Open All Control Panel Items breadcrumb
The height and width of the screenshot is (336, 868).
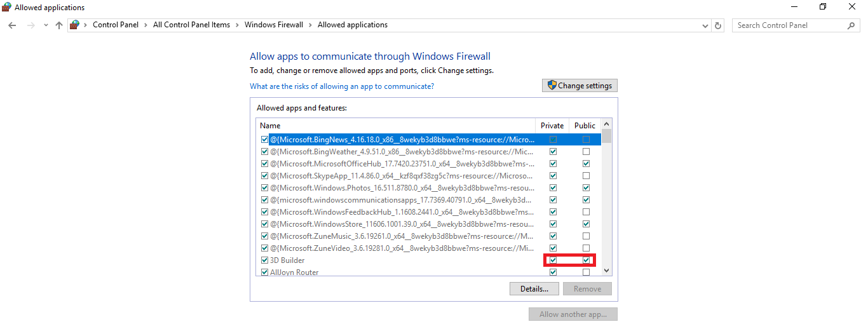[191, 25]
